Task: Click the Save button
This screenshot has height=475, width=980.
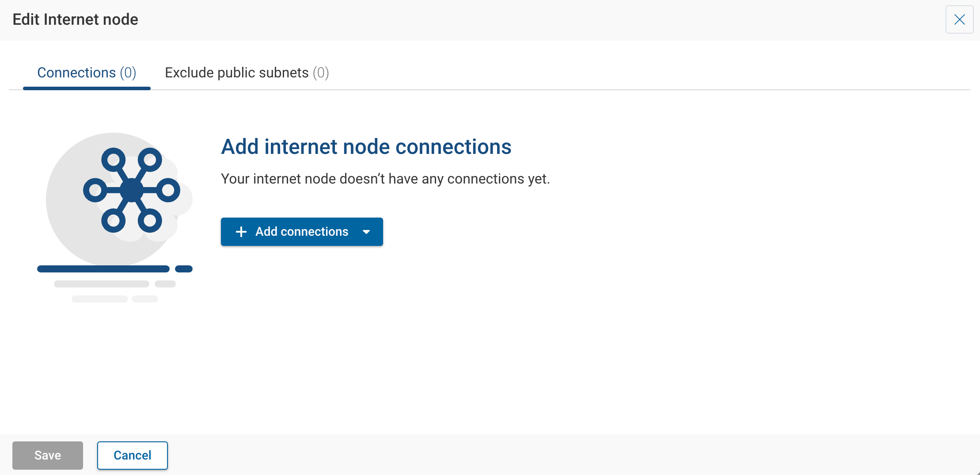Action: point(47,455)
